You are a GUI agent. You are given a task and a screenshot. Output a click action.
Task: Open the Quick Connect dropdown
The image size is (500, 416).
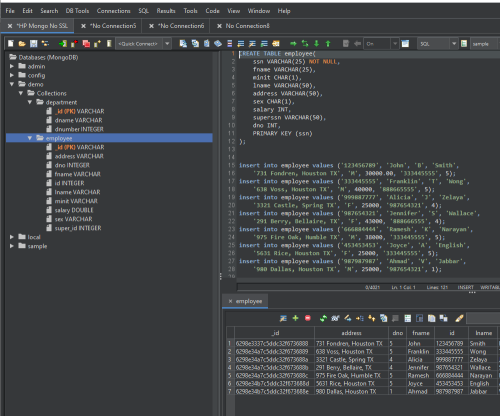(x=167, y=44)
